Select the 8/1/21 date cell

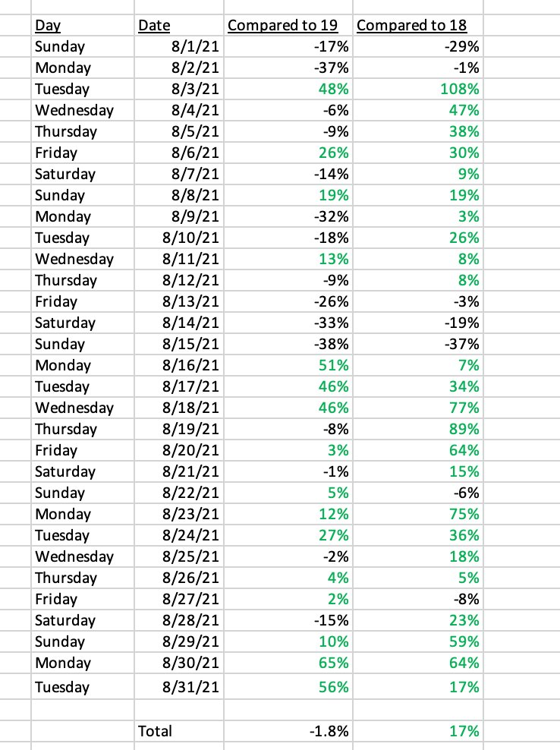click(179, 46)
